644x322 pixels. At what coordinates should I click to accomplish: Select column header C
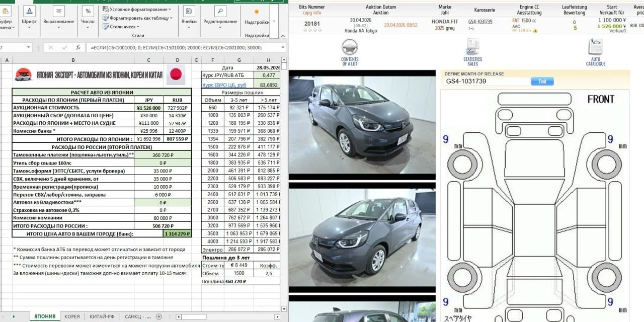pyautogui.click(x=149, y=60)
